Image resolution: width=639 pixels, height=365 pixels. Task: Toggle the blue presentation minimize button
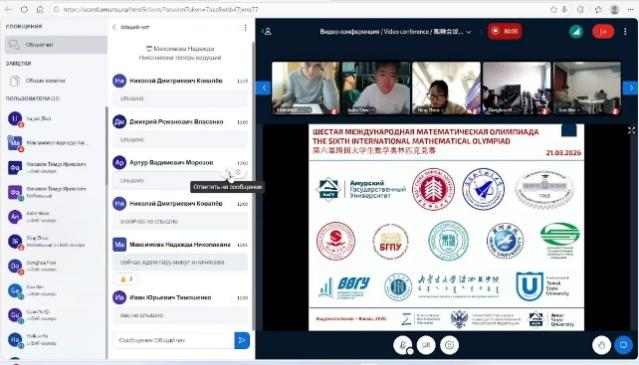point(623,345)
